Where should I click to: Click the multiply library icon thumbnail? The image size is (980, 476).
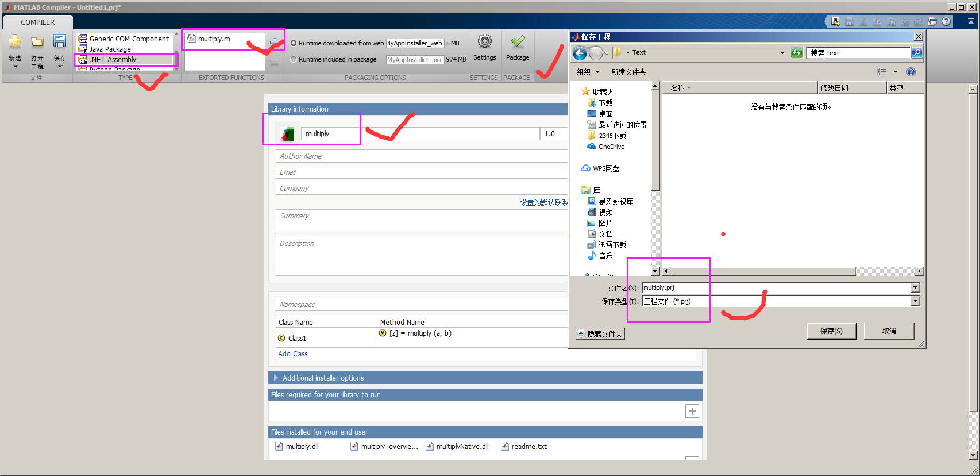[x=287, y=133]
